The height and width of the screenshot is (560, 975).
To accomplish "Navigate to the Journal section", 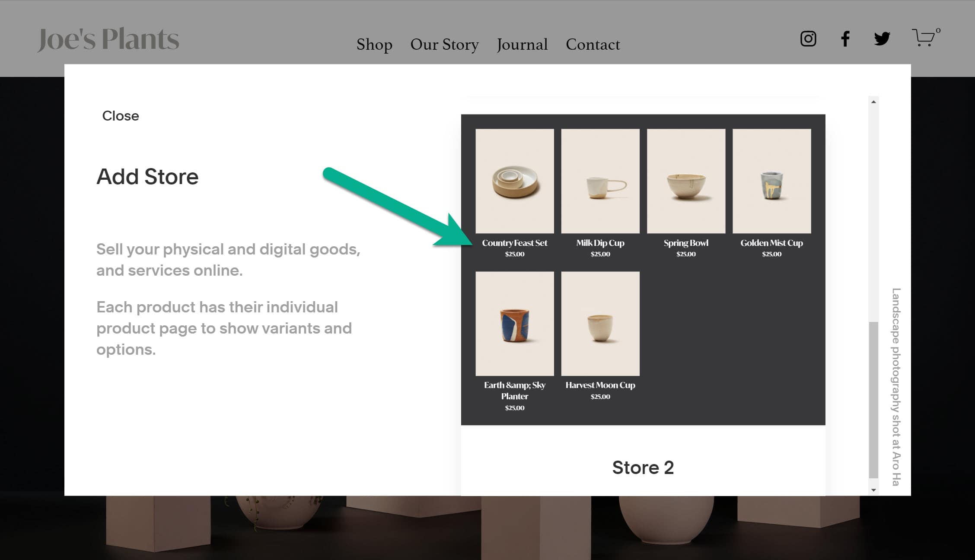I will [x=522, y=45].
